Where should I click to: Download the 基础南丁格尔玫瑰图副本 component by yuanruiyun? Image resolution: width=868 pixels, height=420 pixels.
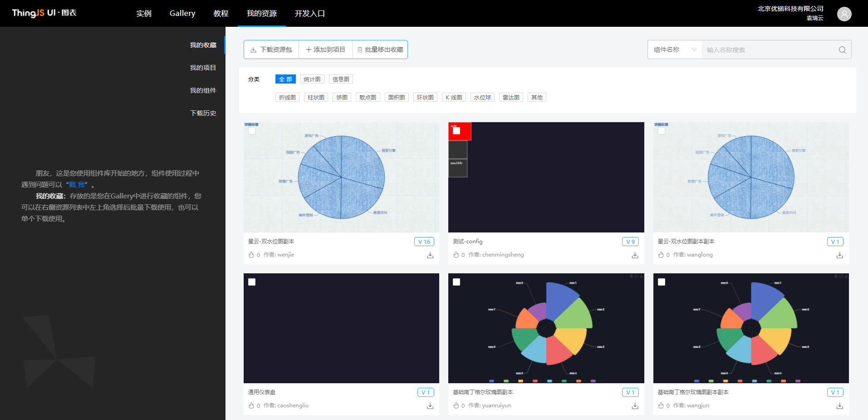click(635, 406)
